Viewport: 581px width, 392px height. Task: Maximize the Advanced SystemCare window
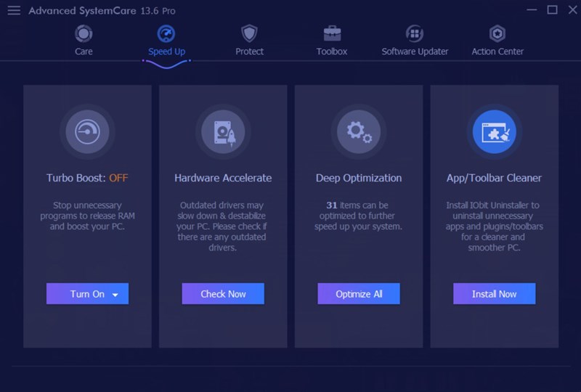(553, 10)
